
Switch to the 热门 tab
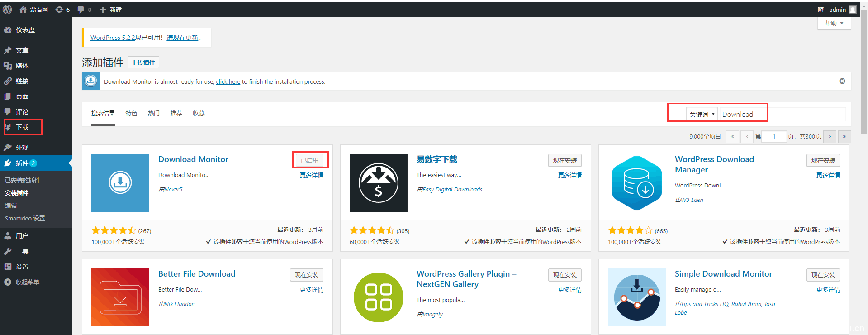click(153, 113)
